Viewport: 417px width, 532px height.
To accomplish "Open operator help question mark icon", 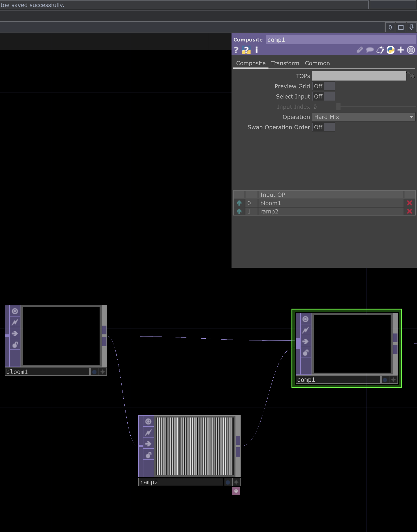I will click(236, 50).
